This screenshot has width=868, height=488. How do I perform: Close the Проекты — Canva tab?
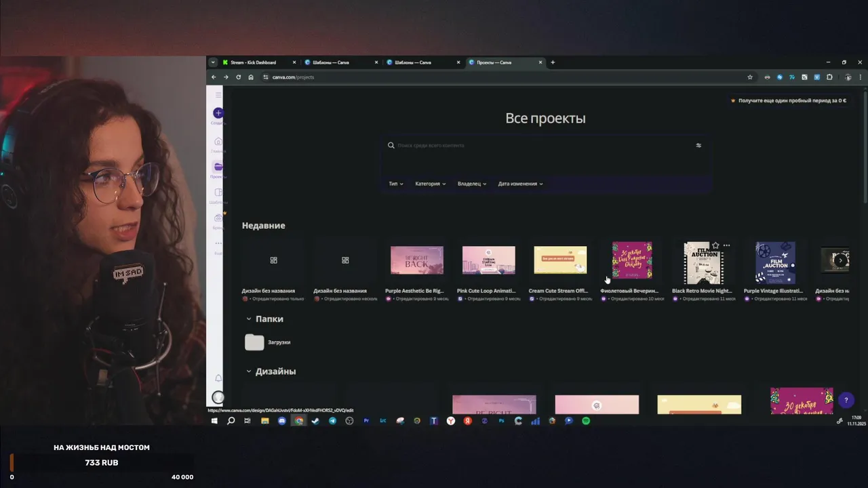(x=540, y=62)
